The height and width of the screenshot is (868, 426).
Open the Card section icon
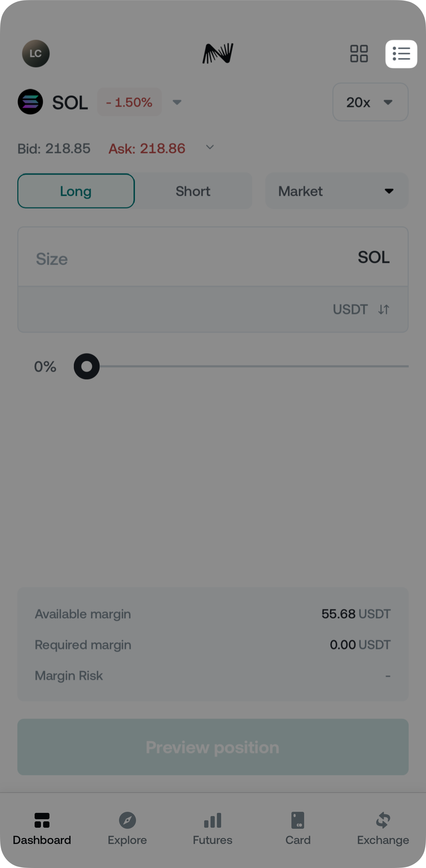(x=298, y=820)
